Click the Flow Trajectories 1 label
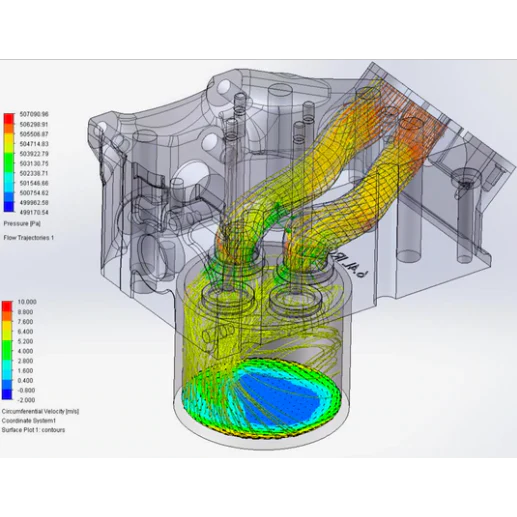The width and height of the screenshot is (517, 517). click(x=28, y=238)
